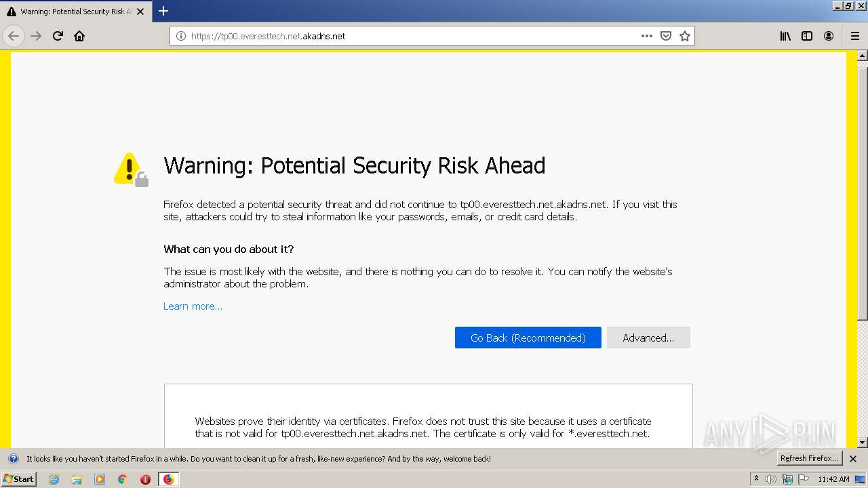Screen dimensions: 868x488
Task: Reload the current page
Action: (58, 36)
